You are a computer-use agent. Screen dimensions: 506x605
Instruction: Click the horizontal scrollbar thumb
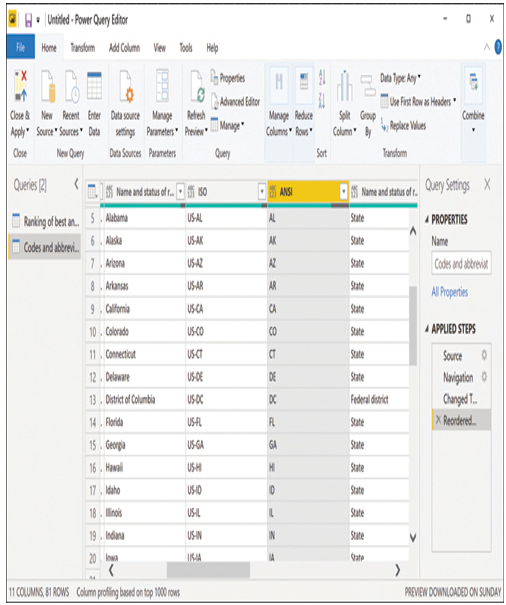[208, 570]
